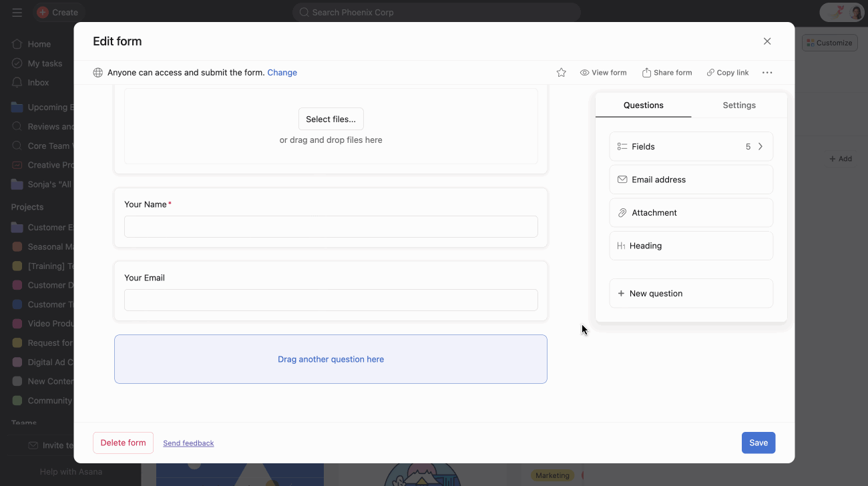Click the New question button
Screen dimensions: 868x486
click(691, 294)
